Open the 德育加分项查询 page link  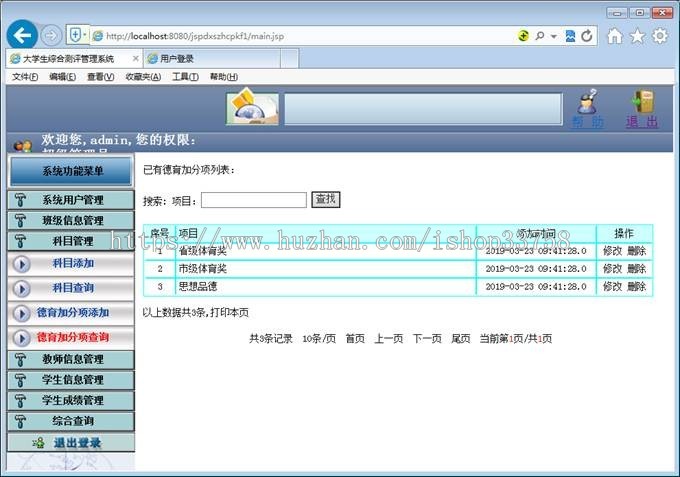[x=73, y=337]
